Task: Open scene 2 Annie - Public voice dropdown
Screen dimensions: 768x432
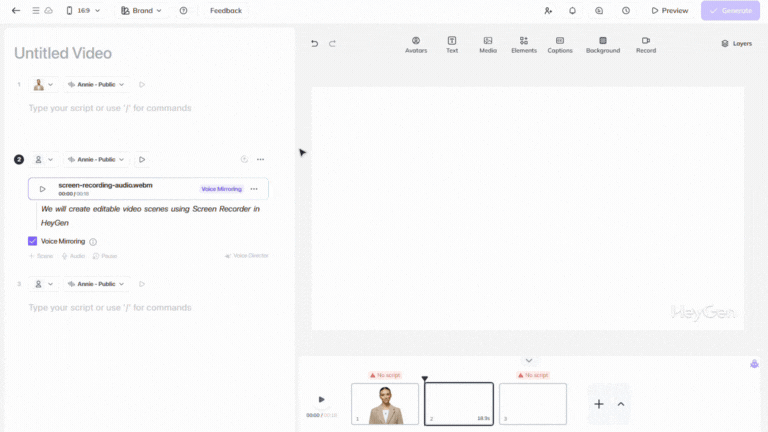Action: pyautogui.click(x=96, y=160)
